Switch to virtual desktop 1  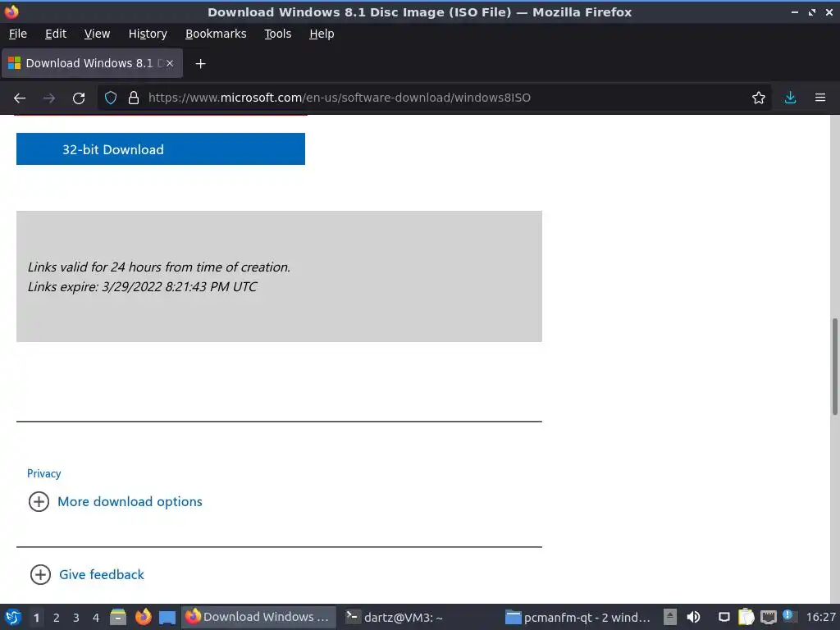(36, 618)
